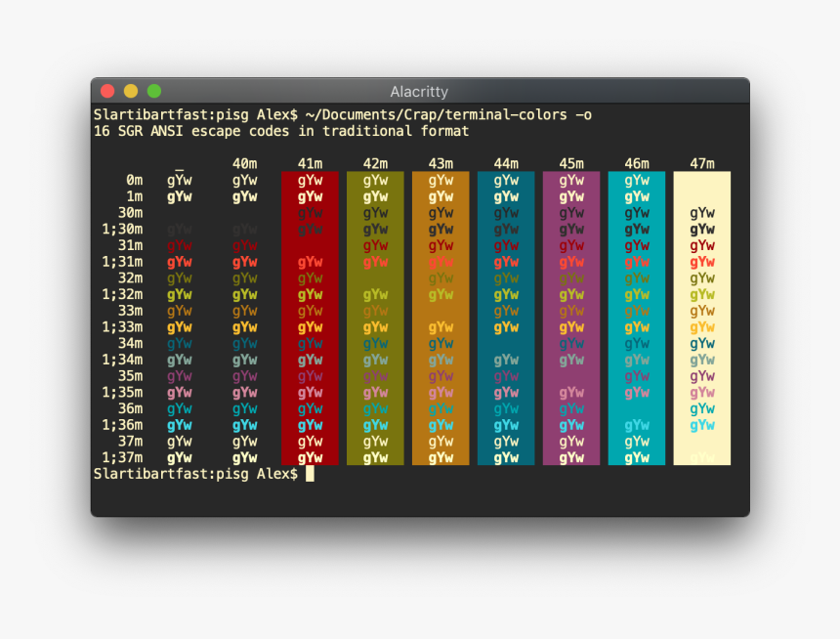Click the 1;36m row label
This screenshot has height=639, width=840.
(123, 426)
